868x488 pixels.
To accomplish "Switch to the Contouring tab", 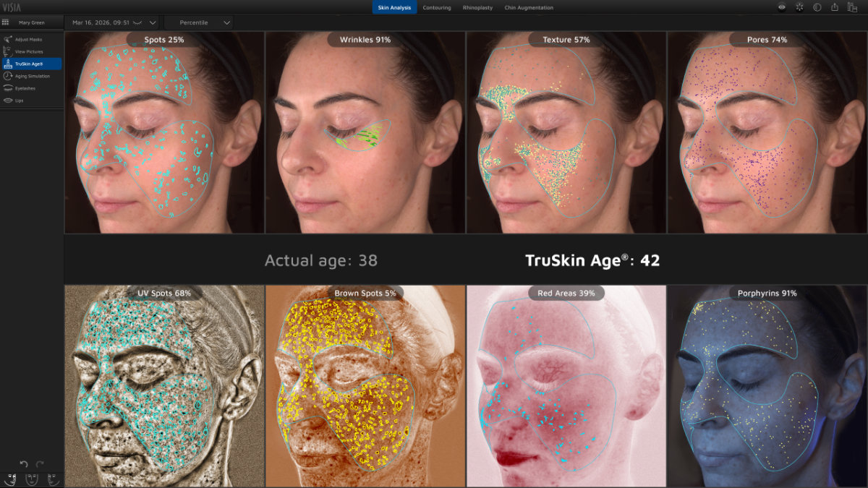I will [436, 7].
